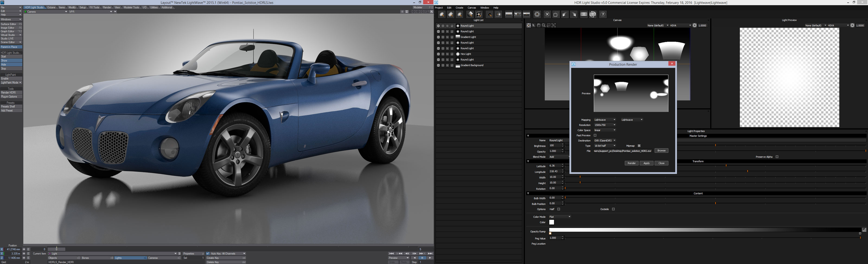Screen dimensions: 868x264
Task: Select the canvas move tool icon
Action: coord(528,25)
